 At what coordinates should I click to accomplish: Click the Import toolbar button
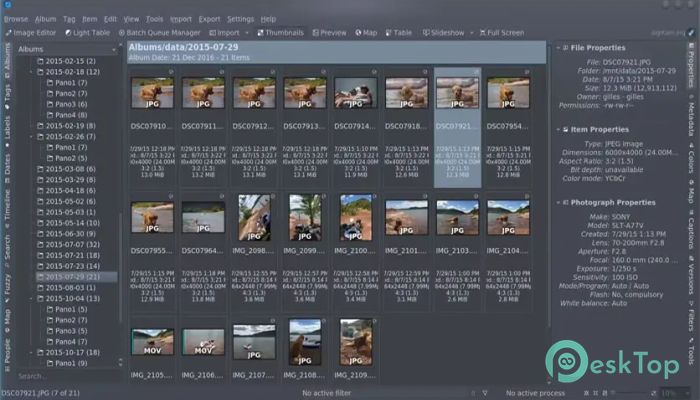pyautogui.click(x=225, y=33)
